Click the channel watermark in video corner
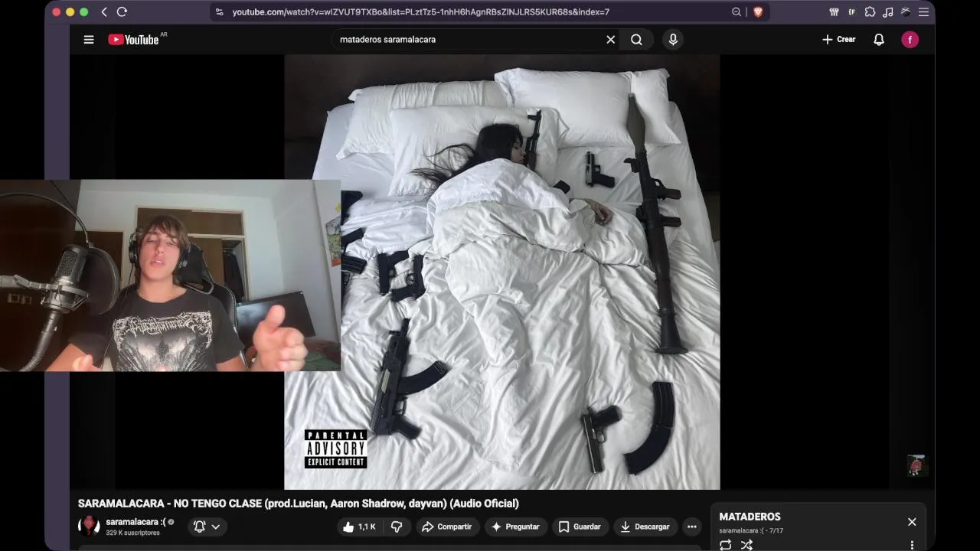Image resolution: width=980 pixels, height=551 pixels. tap(916, 465)
